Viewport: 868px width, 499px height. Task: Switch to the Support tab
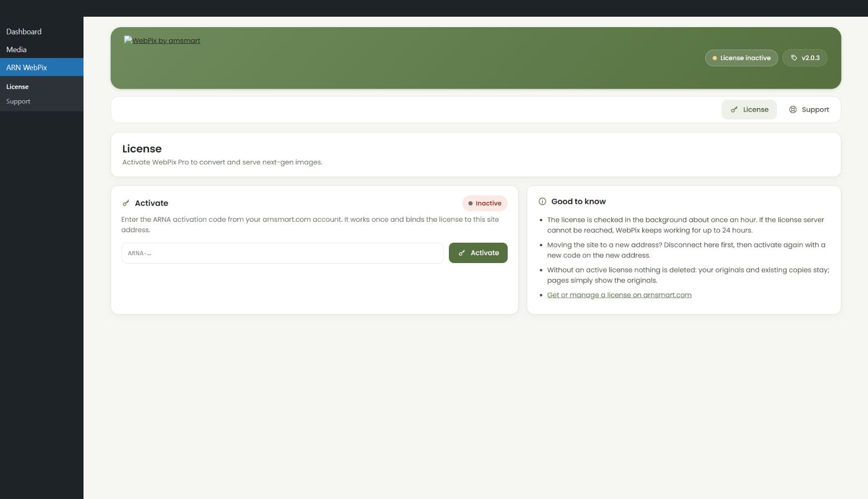808,110
